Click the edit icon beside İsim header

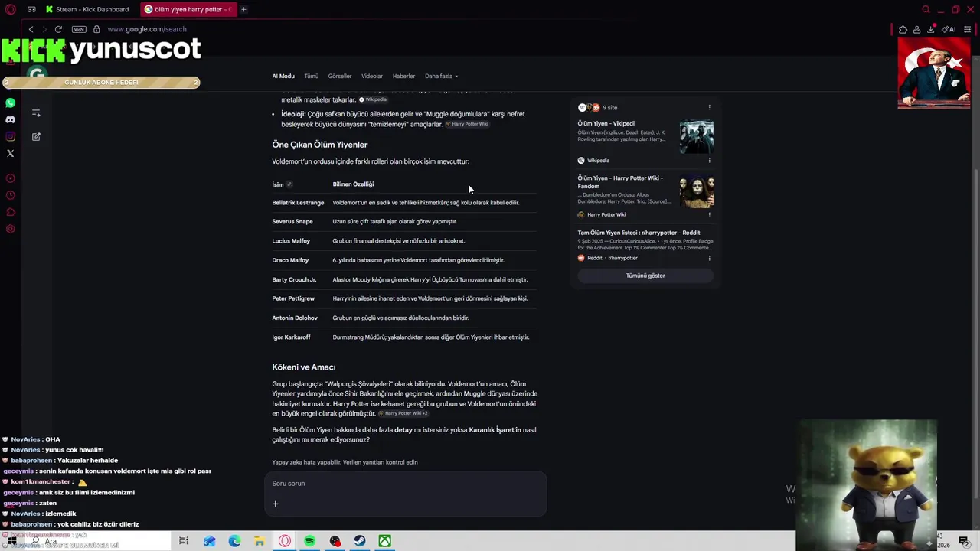289,184
